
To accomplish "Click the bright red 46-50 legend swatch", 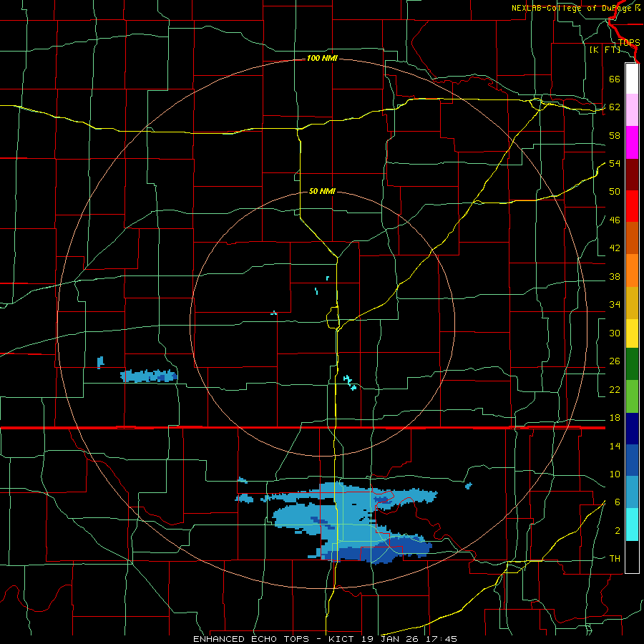I will pyautogui.click(x=632, y=206).
